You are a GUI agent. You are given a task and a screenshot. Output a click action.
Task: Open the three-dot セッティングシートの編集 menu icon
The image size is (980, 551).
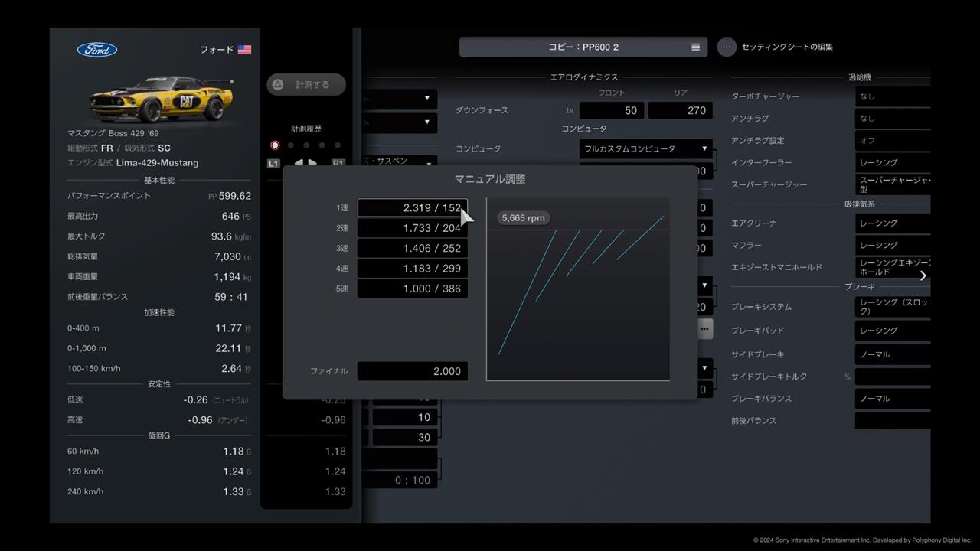[727, 47]
